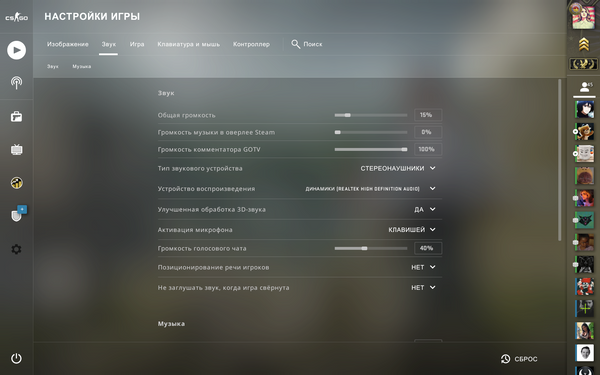
Task: Toggle Улучшенная обработка 3D-звука option
Action: [x=424, y=209]
